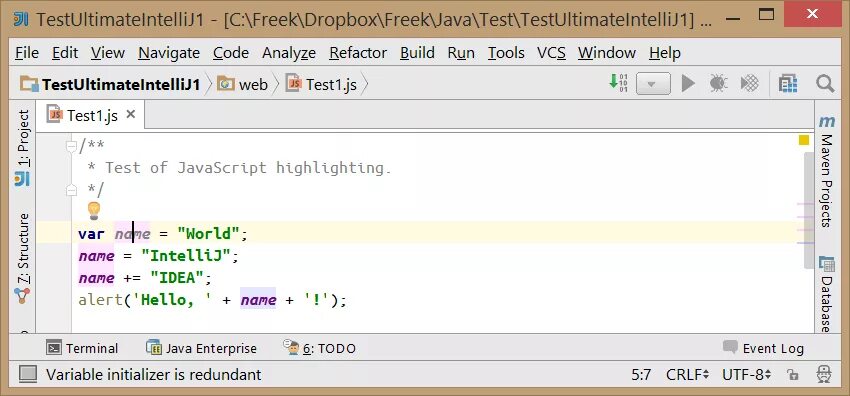Image resolution: width=850 pixels, height=396 pixels.
Task: Click the editor vertical scrollbar
Action: coord(808,210)
